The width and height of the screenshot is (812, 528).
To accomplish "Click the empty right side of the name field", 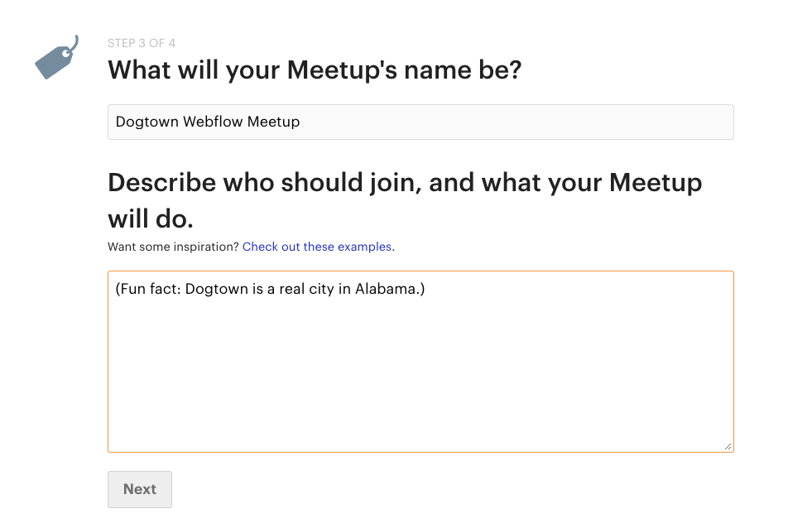I will pos(518,122).
